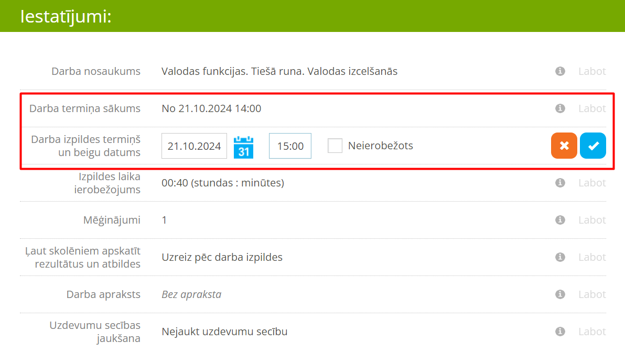
Task: Click info icon for Darba apraksts
Action: pyautogui.click(x=560, y=294)
